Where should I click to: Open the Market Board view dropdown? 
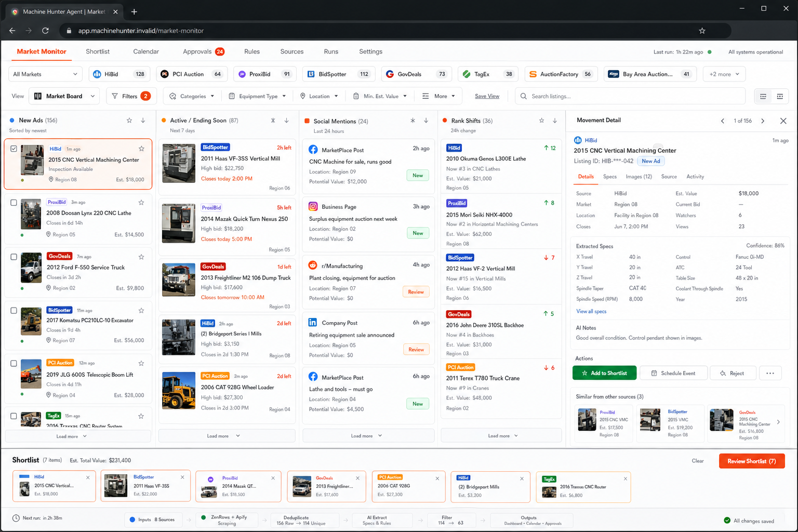[x=65, y=96]
